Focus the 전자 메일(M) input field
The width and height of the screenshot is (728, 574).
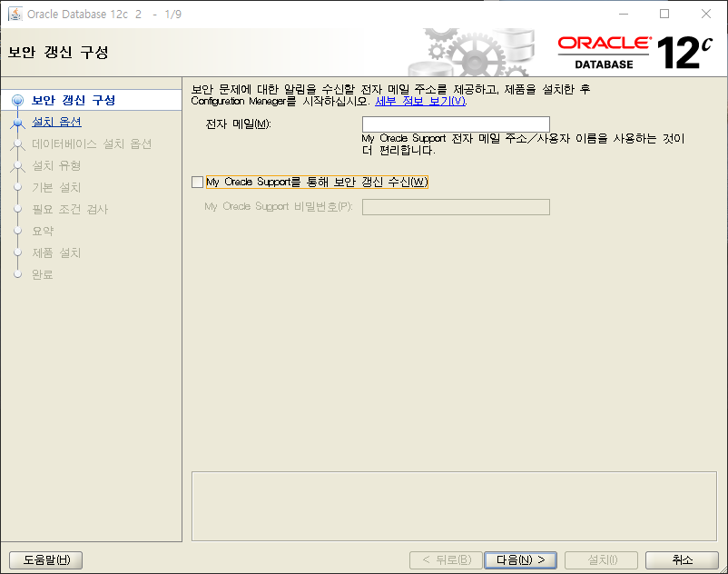[x=456, y=124]
